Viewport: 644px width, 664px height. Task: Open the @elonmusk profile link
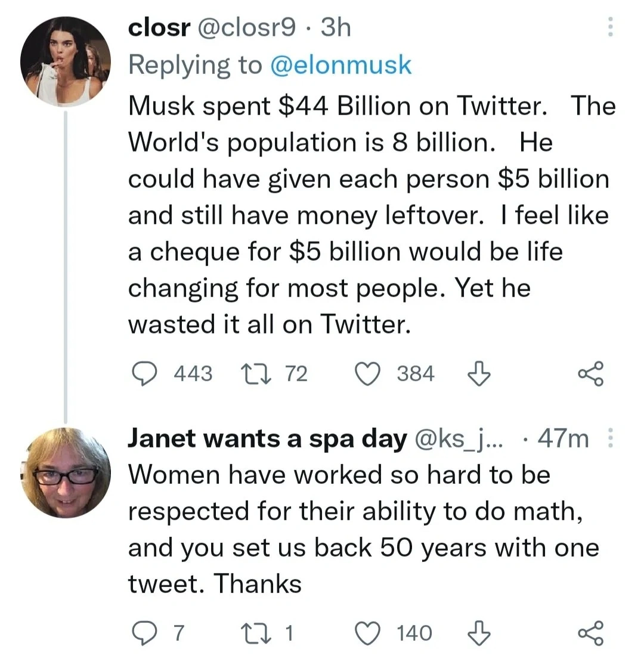pos(340,65)
